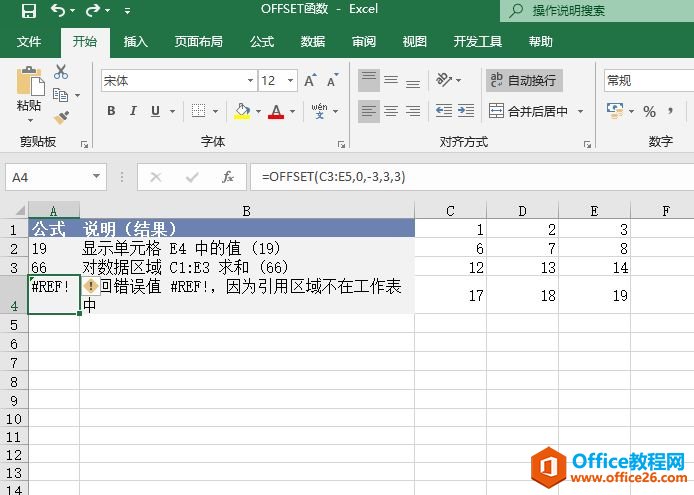Click the Cut scissors icon

(62, 72)
